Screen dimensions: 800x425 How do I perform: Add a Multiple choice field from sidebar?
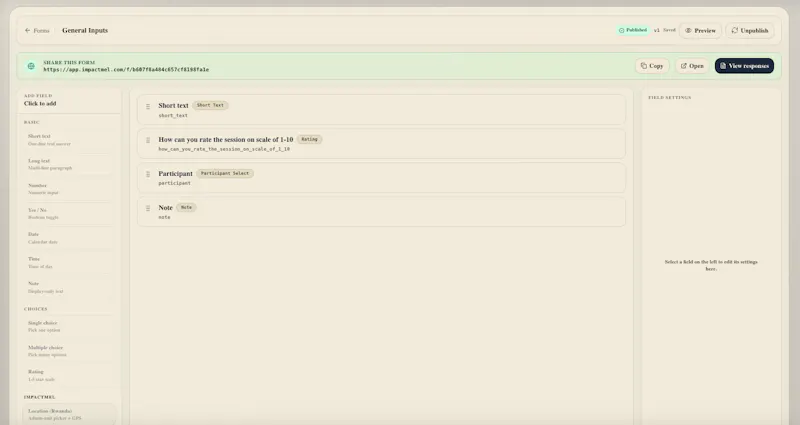tap(68, 351)
